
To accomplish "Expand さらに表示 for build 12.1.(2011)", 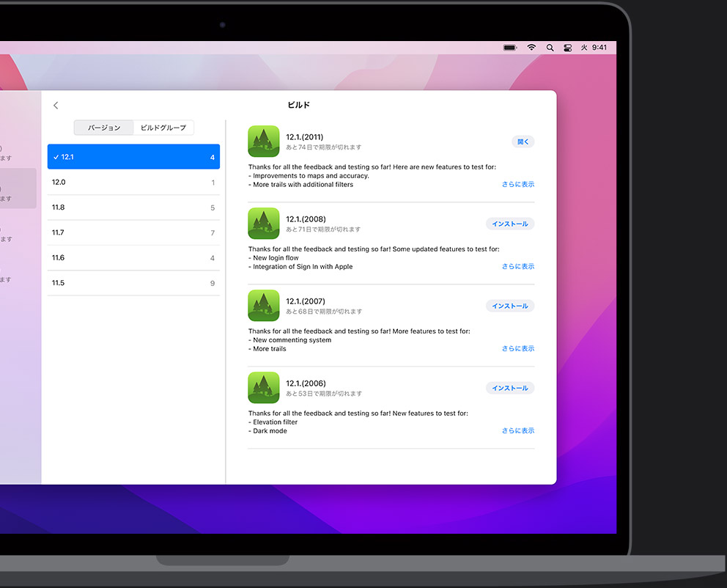I will pos(518,185).
